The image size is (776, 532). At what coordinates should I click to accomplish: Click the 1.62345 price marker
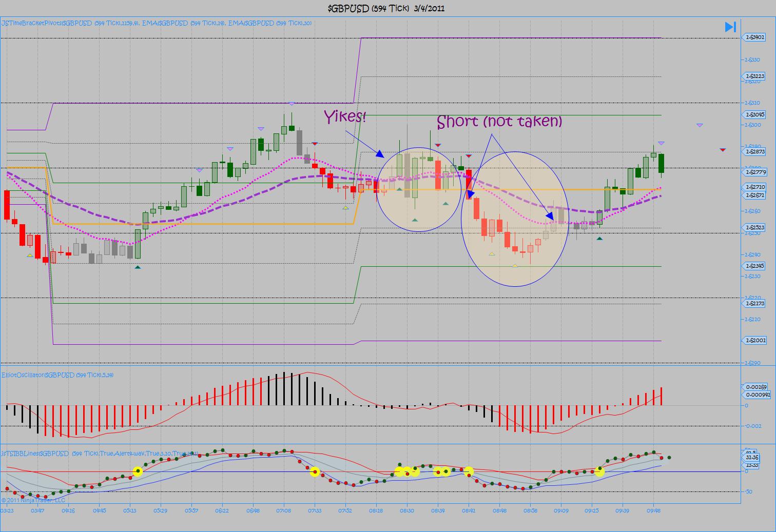[754, 266]
